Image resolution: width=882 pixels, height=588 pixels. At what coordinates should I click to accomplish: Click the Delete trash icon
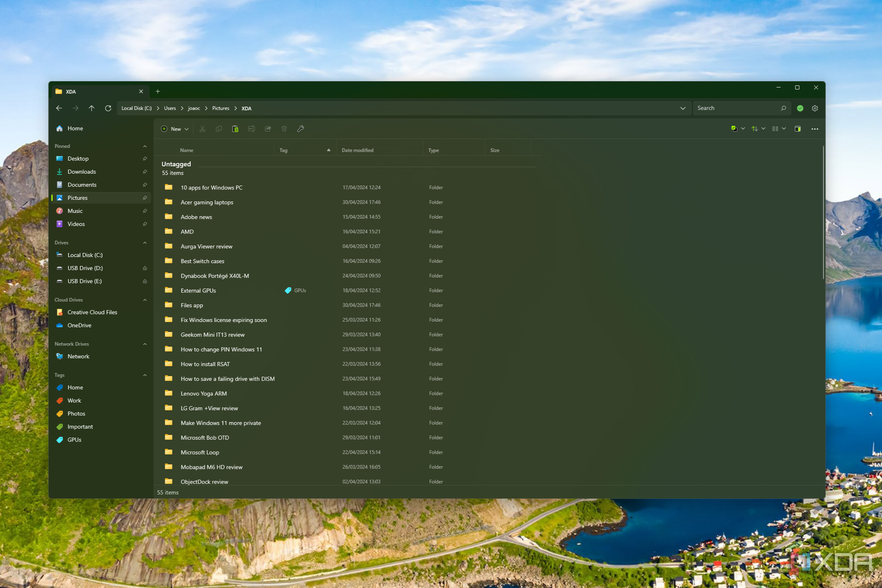(x=284, y=129)
